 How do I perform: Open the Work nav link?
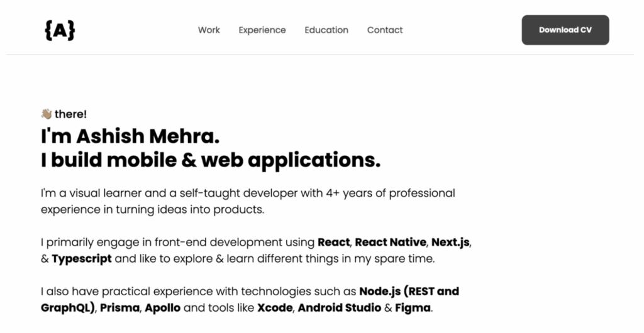pyautogui.click(x=209, y=30)
